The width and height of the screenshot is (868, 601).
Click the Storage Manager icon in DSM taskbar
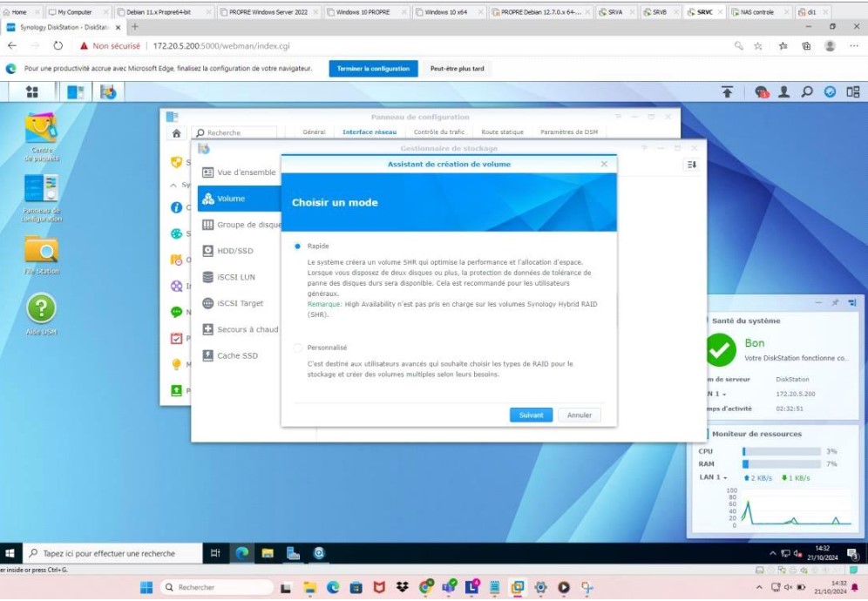tap(108, 91)
